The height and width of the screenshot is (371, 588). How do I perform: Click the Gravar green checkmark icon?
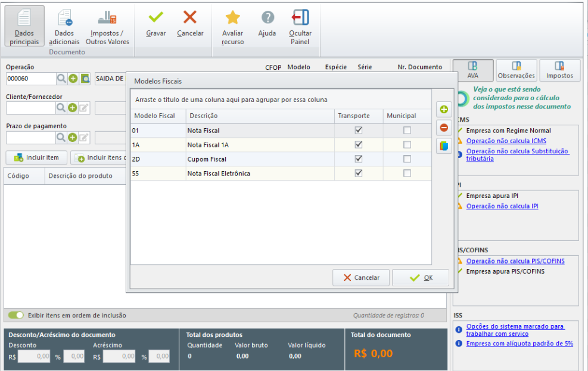pyautogui.click(x=155, y=17)
